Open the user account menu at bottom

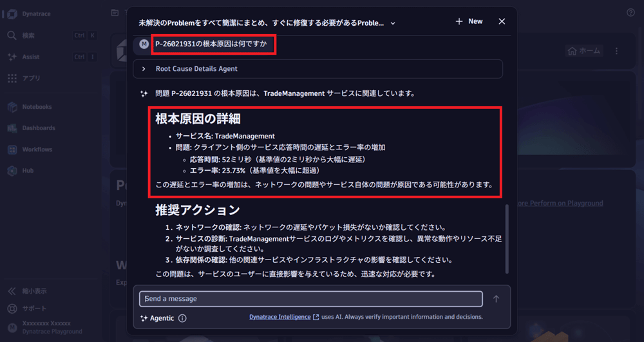[x=45, y=327]
